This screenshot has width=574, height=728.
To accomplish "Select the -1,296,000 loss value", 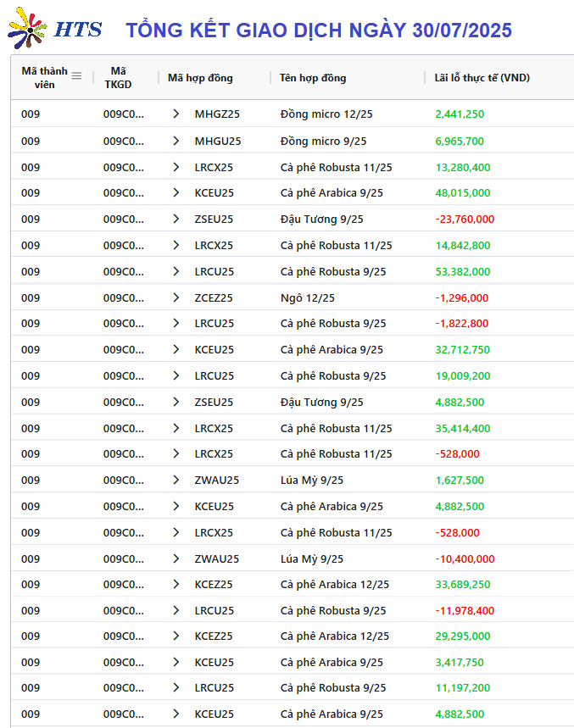I will click(461, 298).
